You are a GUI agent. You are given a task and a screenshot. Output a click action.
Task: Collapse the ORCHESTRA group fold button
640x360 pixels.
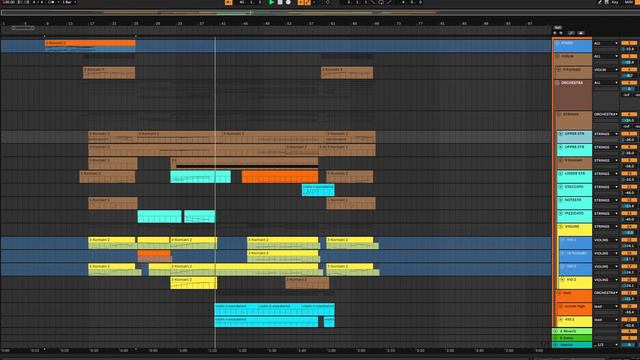[x=557, y=83]
